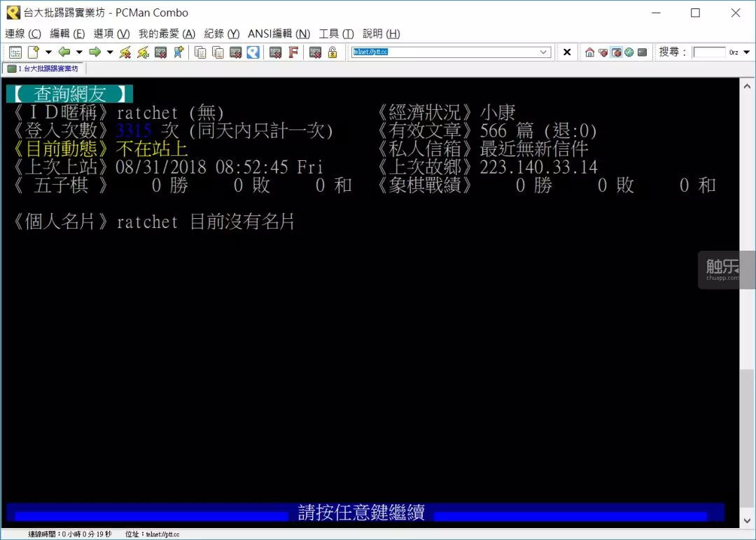Click the scrollbar up arrow
This screenshot has height=540, width=756.
coord(747,87)
